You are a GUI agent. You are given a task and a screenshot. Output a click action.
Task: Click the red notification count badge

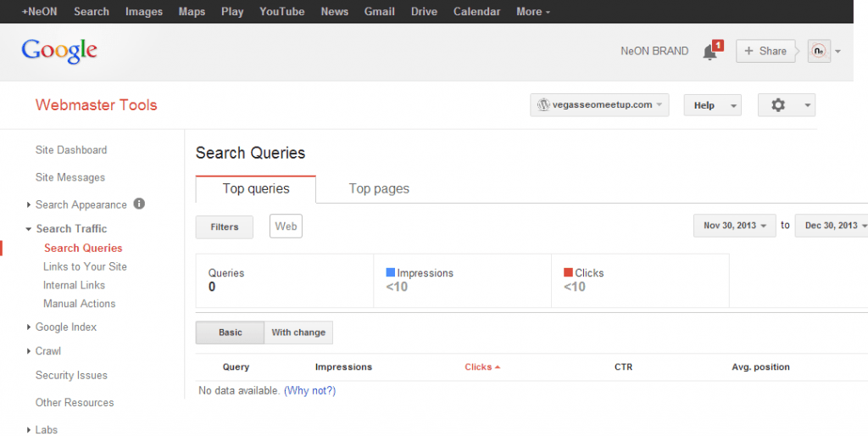[x=718, y=45]
